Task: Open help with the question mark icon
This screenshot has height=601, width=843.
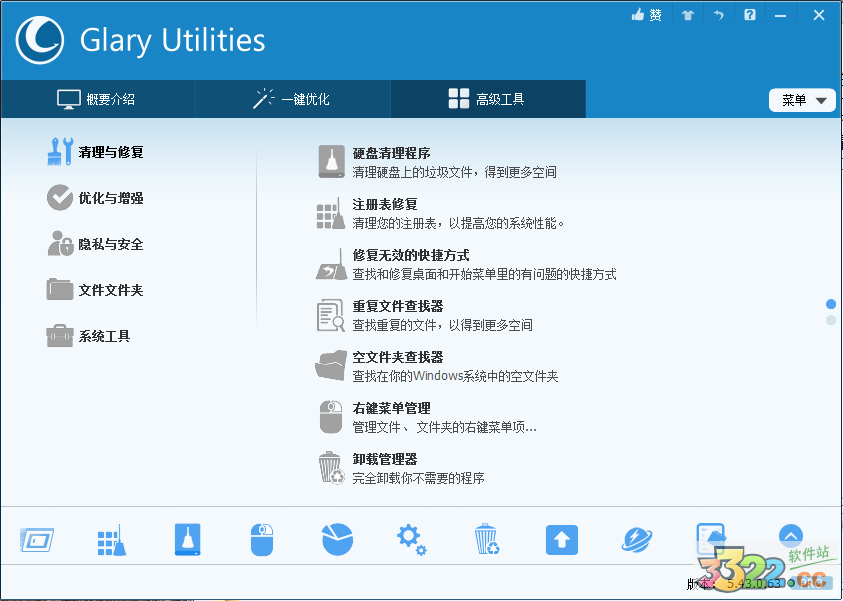Action: (x=749, y=15)
